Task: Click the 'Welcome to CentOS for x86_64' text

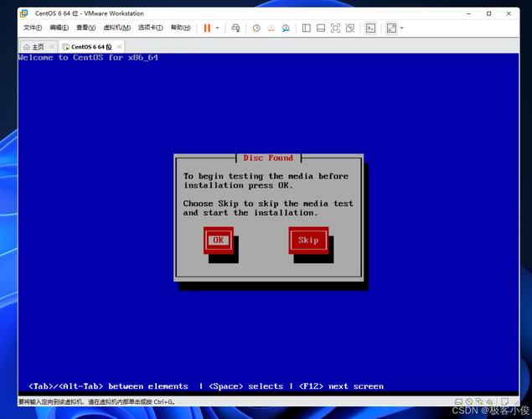Action: tap(88, 58)
